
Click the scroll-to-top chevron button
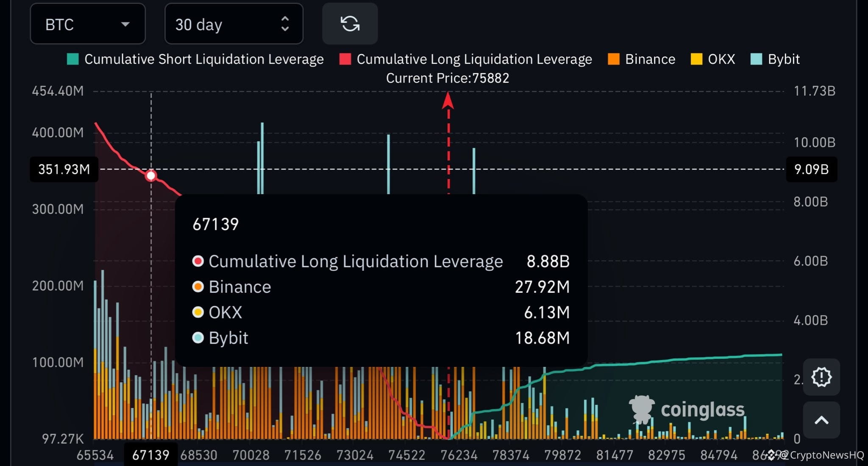(821, 420)
